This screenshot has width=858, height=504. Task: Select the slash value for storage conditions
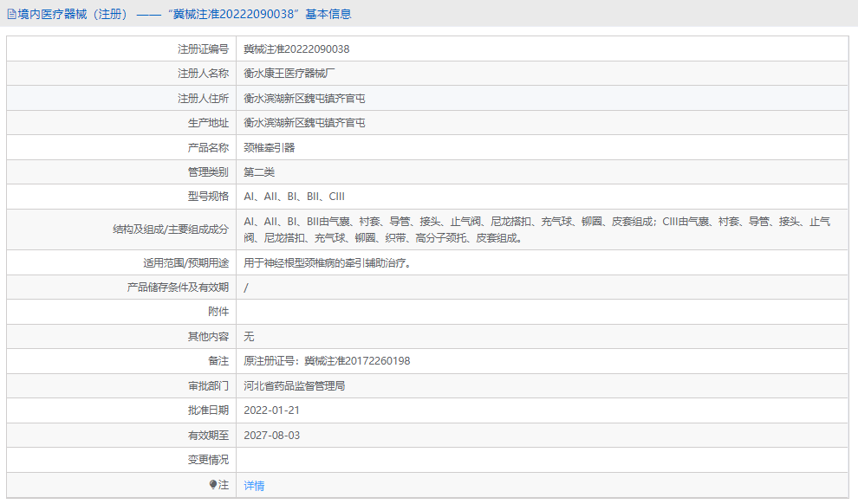245,288
